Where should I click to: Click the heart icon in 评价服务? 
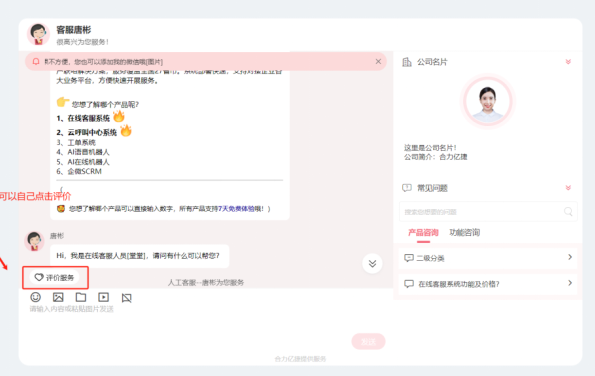click(x=39, y=277)
